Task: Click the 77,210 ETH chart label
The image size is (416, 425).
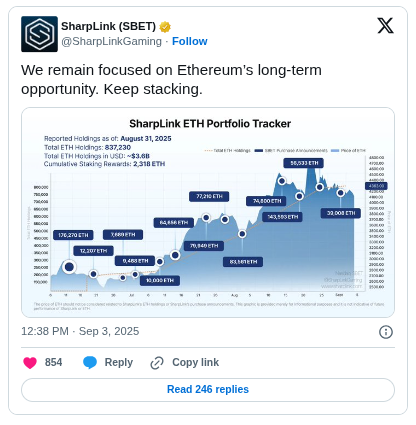Action: [x=209, y=196]
